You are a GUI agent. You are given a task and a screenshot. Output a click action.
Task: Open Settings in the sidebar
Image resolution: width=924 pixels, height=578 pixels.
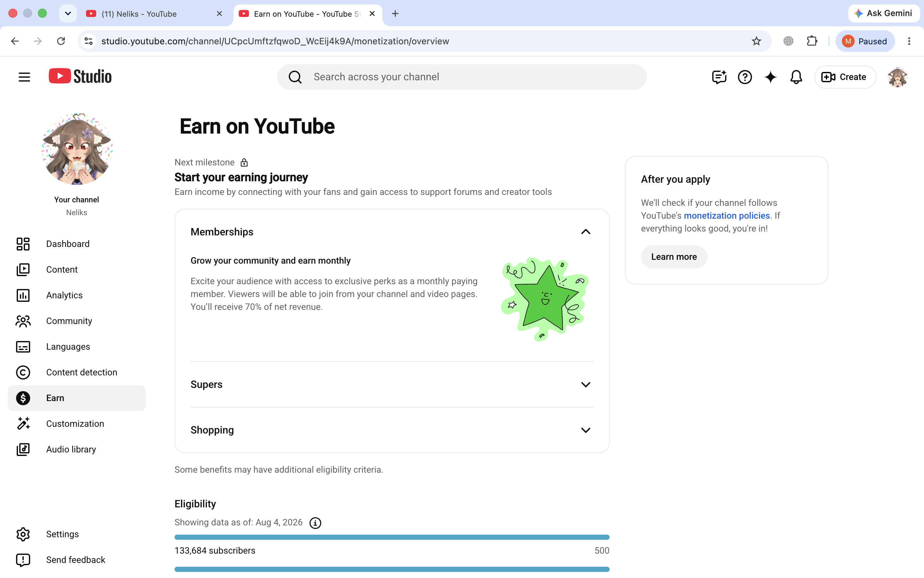76,534
